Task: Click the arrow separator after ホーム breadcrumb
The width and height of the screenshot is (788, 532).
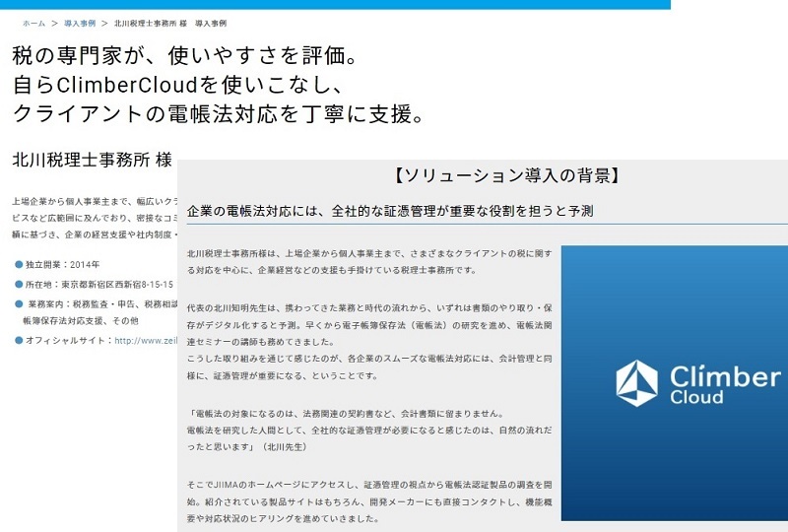Action: coord(55,23)
